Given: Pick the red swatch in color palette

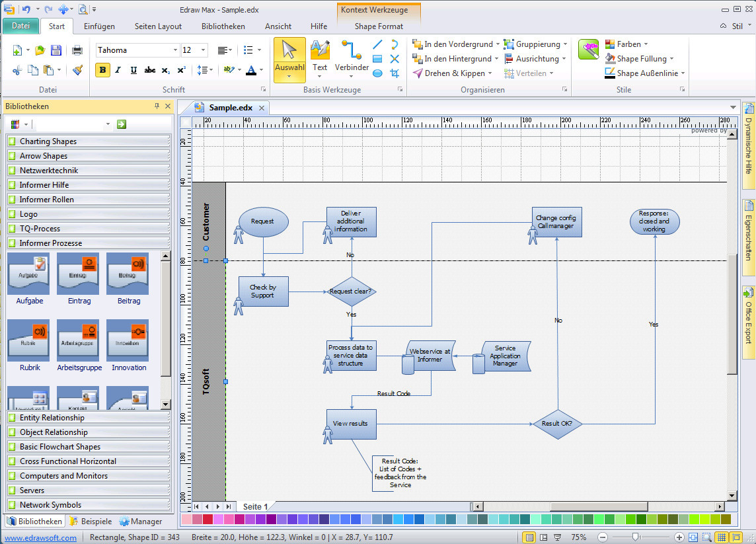Looking at the screenshot, I should (x=207, y=520).
